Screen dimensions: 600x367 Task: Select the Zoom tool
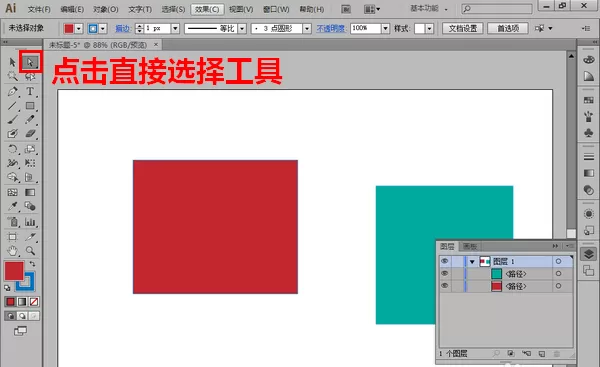tap(30, 251)
